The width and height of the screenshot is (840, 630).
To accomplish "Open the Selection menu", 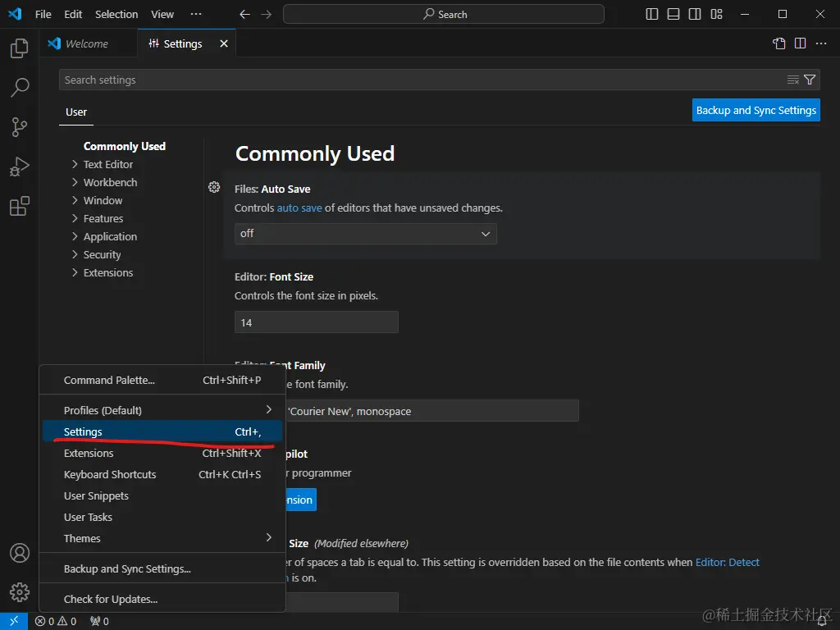I will pyautogui.click(x=116, y=15).
